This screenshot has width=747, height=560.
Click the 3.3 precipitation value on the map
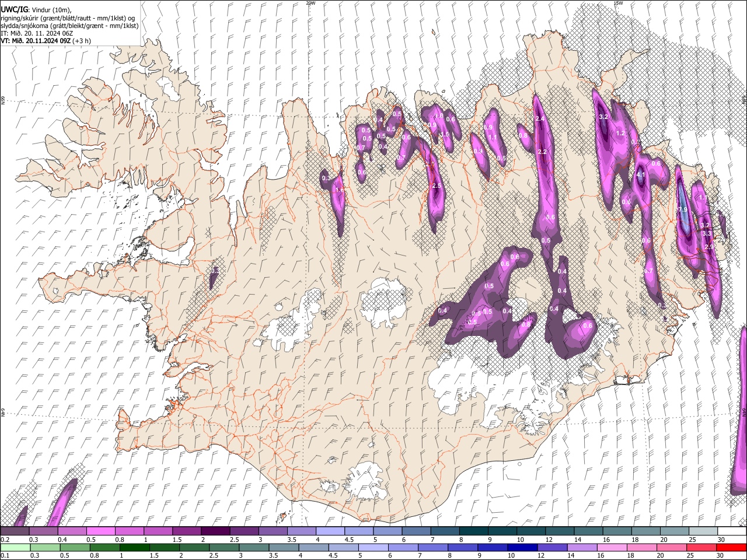[x=707, y=233]
